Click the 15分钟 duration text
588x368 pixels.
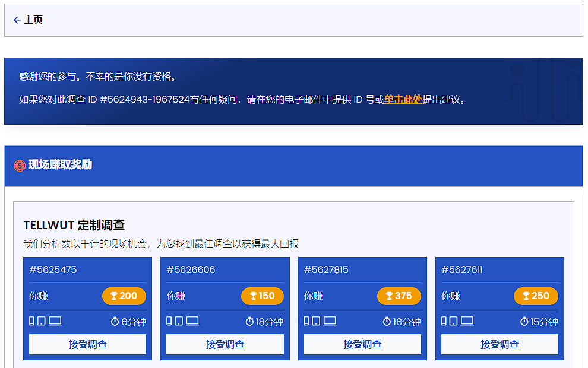pos(544,322)
